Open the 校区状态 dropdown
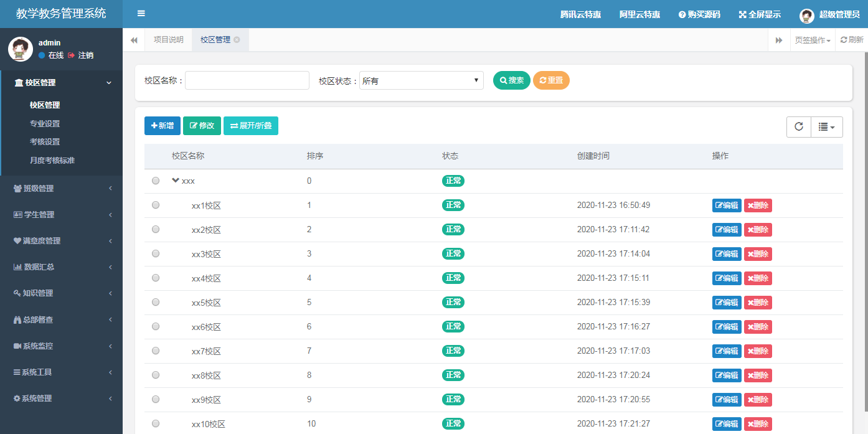868x434 pixels. point(422,80)
